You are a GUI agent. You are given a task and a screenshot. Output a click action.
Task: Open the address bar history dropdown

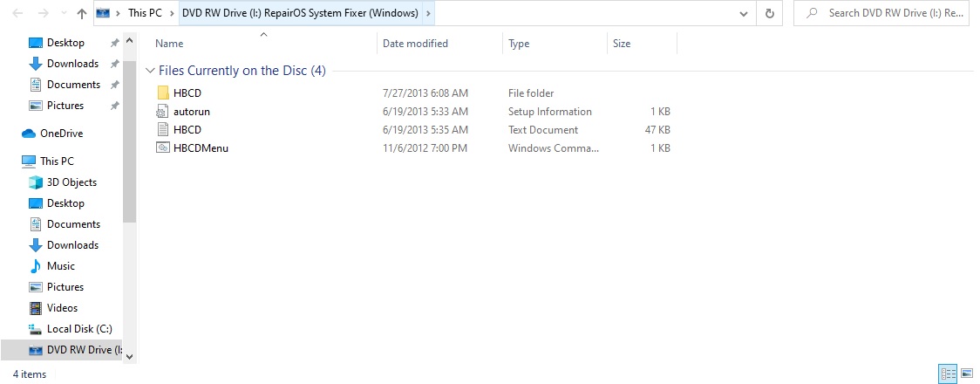[743, 14]
